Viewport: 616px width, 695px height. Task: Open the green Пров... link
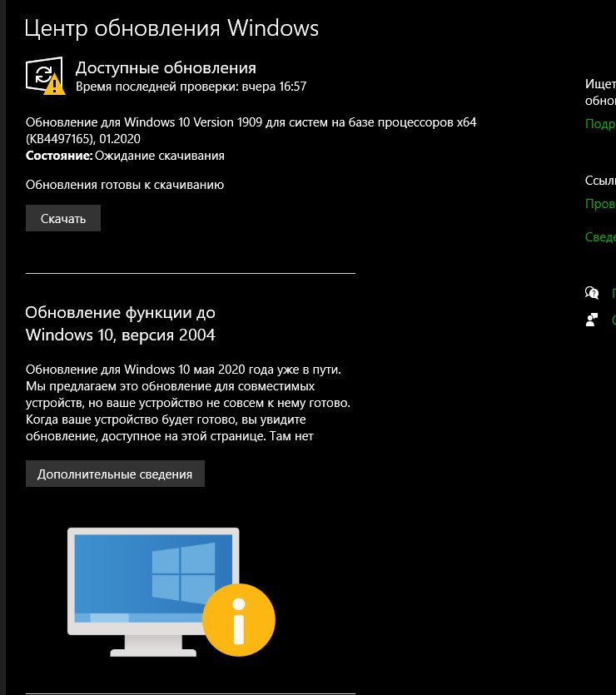(600, 203)
